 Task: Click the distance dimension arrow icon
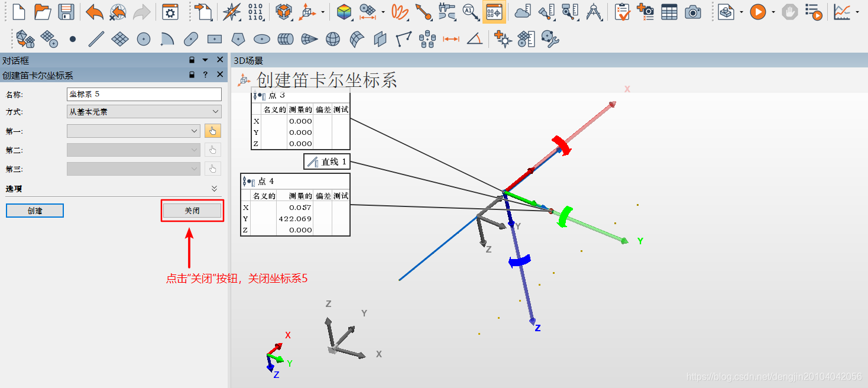[x=451, y=39]
